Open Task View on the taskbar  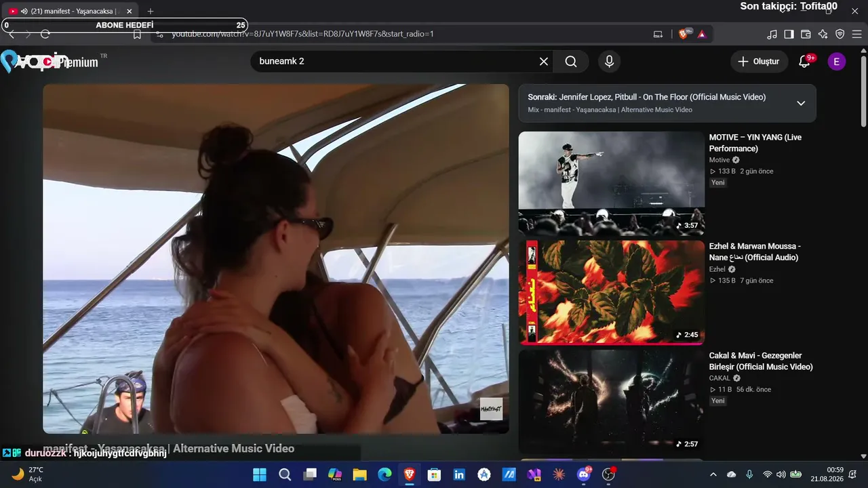tap(310, 474)
